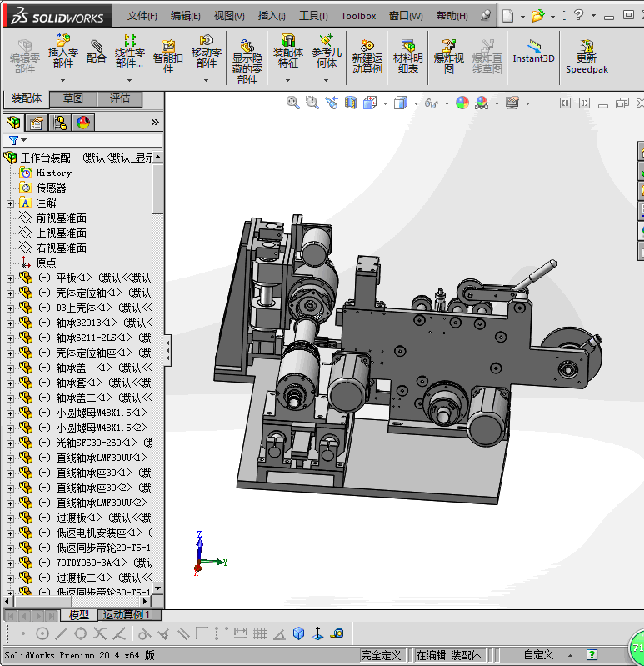644x666 pixels.
Task: Switch to the 评估 tab
Action: coord(120,98)
